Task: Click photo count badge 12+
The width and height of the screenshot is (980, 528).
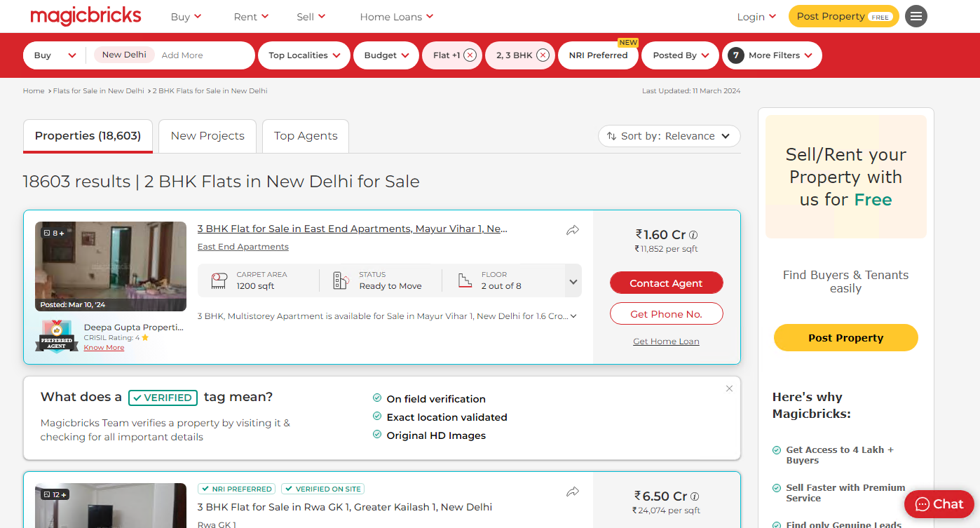Action: 55,494
